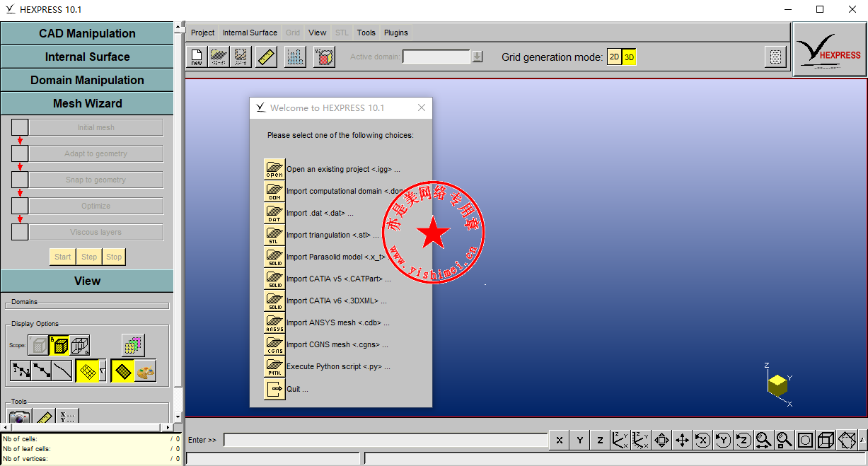Select the yellow ruler measure tool in the toolbar

[x=267, y=57]
